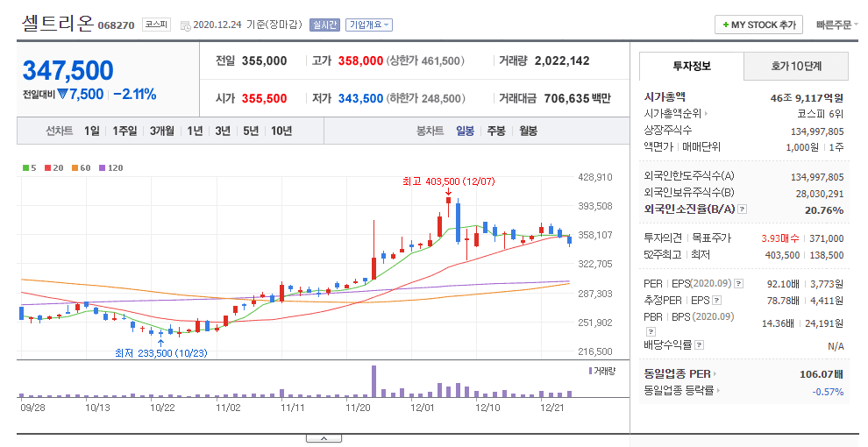Click 거래대금 value 706,635 백만
This screenshot has width=868, height=447.
click(x=578, y=98)
